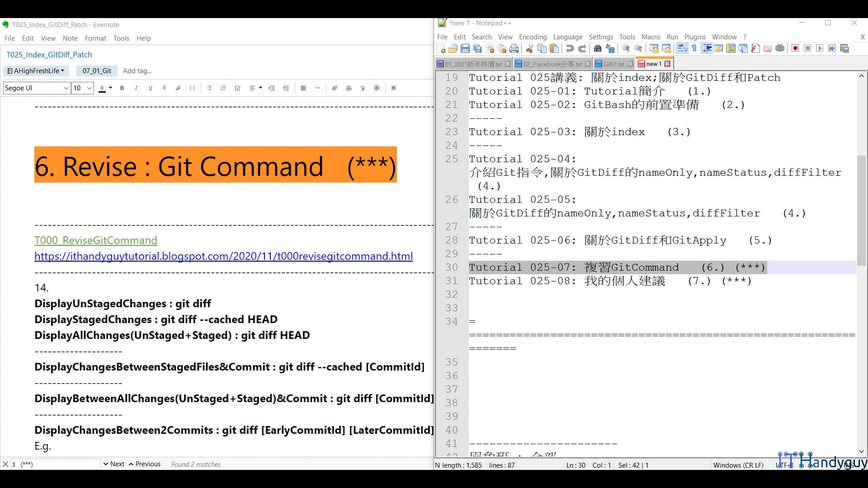Toggle show all characters paragraph mark
868x488 pixels.
tap(695, 48)
